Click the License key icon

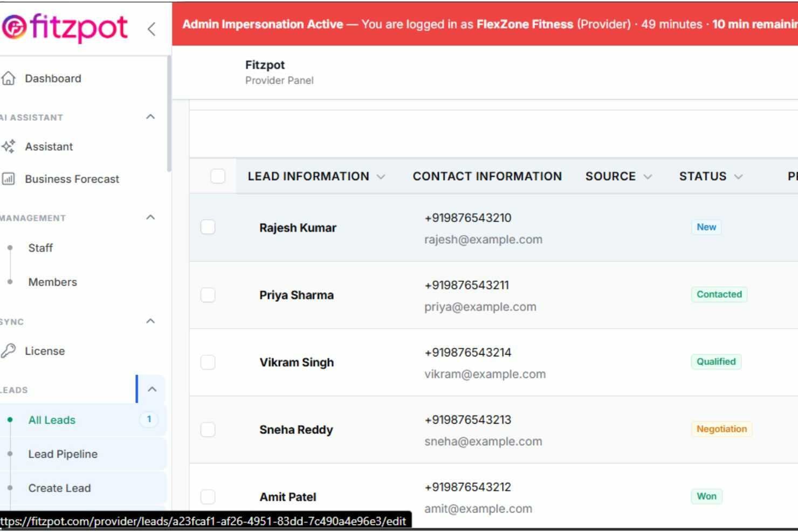coord(9,351)
